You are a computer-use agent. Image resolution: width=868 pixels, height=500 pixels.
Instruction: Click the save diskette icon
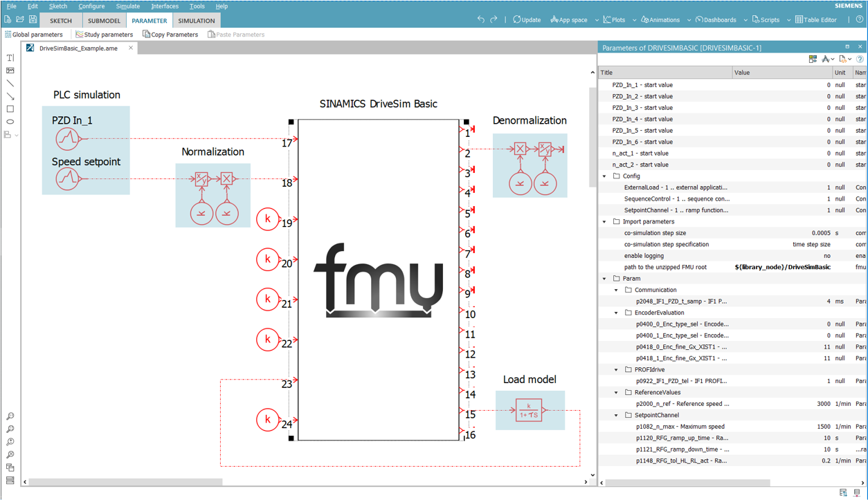(33, 20)
